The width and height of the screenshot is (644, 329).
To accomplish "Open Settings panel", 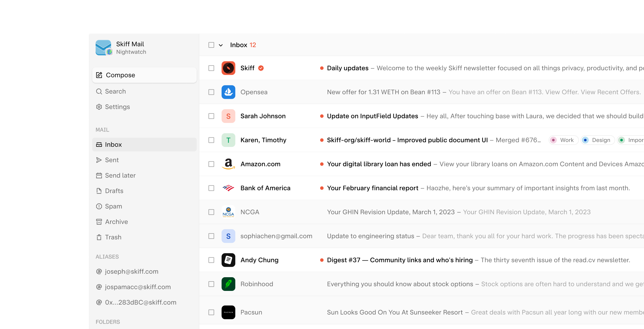I will click(117, 107).
